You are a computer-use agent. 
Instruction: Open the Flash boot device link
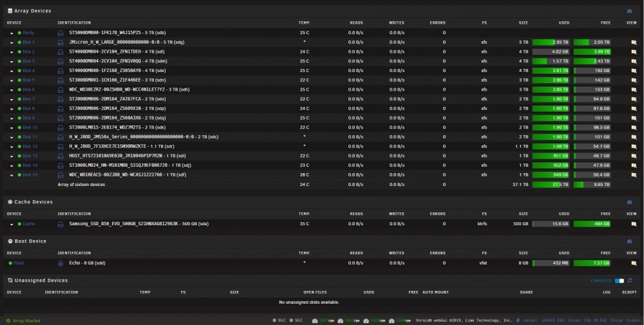[19, 263]
